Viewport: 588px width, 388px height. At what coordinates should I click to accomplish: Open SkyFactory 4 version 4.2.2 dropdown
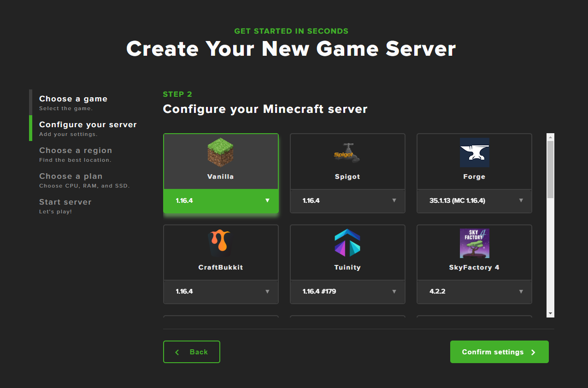coord(474,292)
